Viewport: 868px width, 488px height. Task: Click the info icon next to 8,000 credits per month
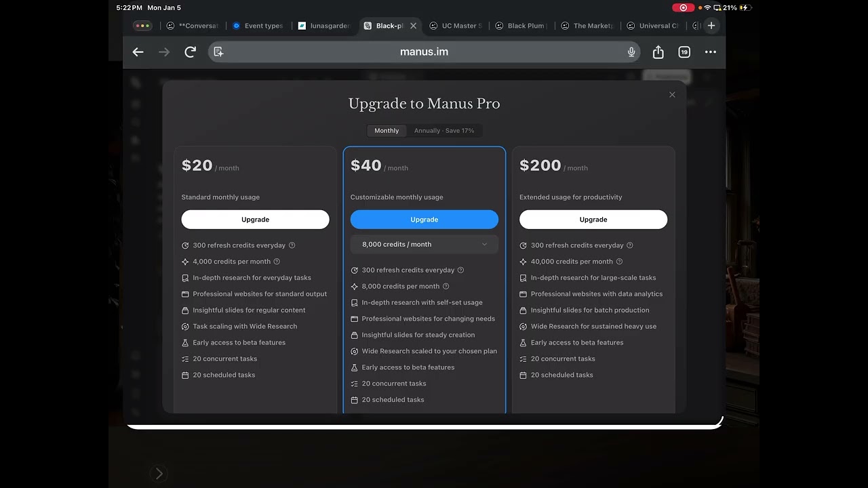coord(446,287)
